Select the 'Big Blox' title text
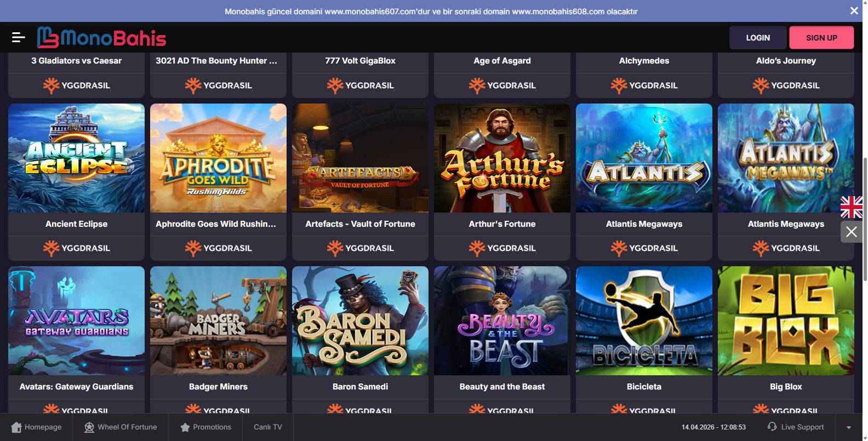 pyautogui.click(x=786, y=387)
